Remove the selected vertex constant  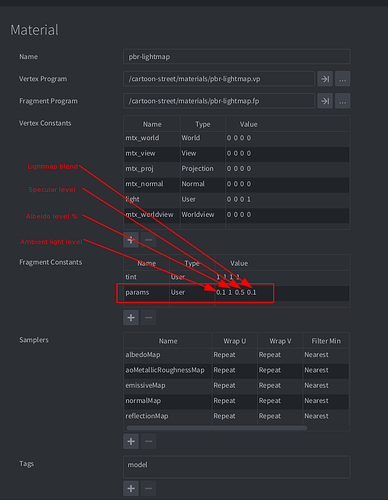pos(148,240)
